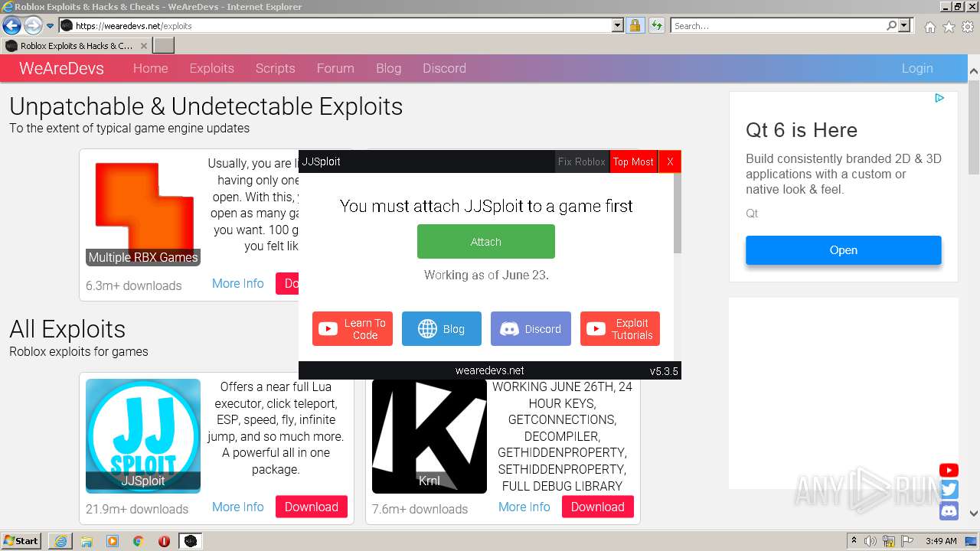Click the browser Back arrow button
Image resolution: width=980 pixels, height=551 pixels.
tap(11, 25)
